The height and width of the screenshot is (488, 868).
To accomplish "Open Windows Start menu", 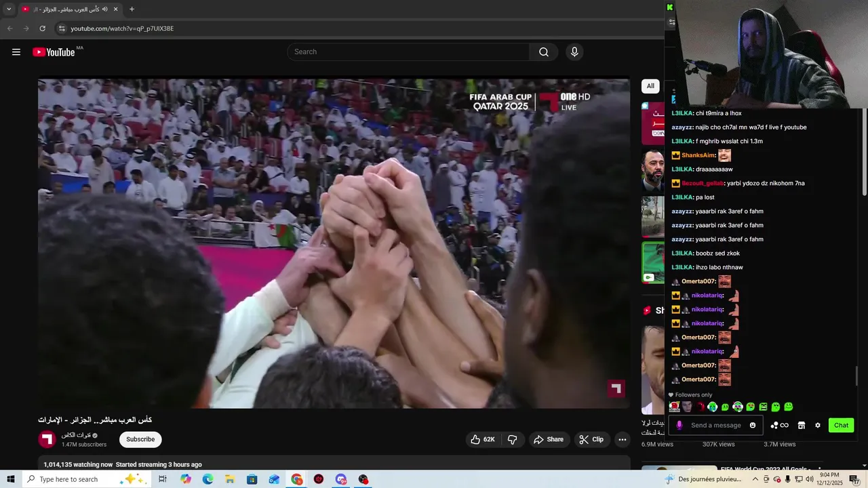I will (11, 479).
